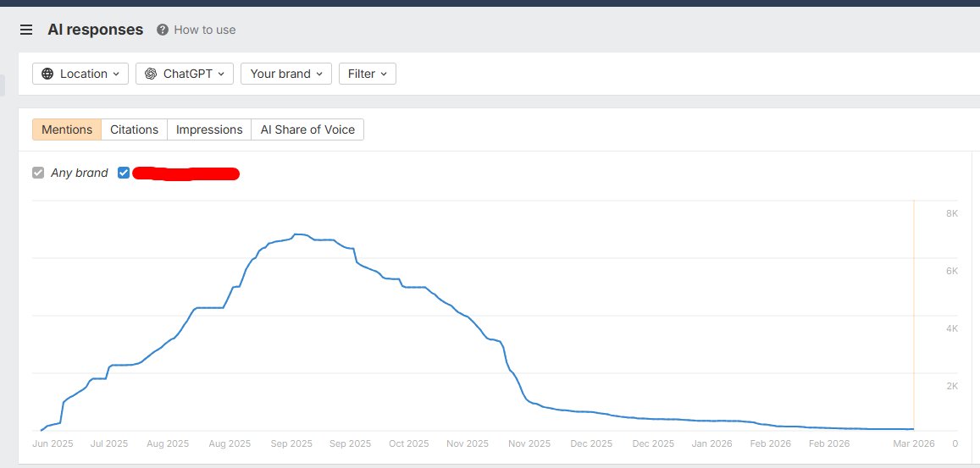Click the 6K y-axis value
Screen dimensions: 980x468
[952, 271]
